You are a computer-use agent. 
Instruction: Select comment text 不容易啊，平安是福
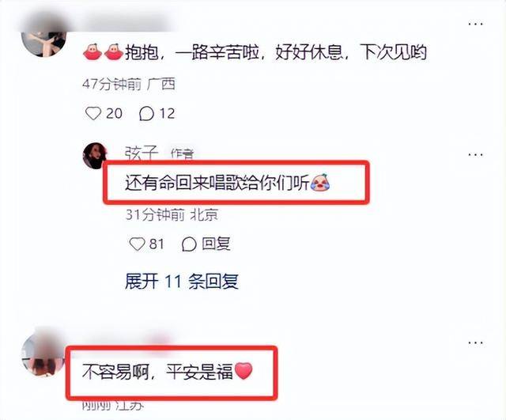pyautogui.click(x=157, y=372)
